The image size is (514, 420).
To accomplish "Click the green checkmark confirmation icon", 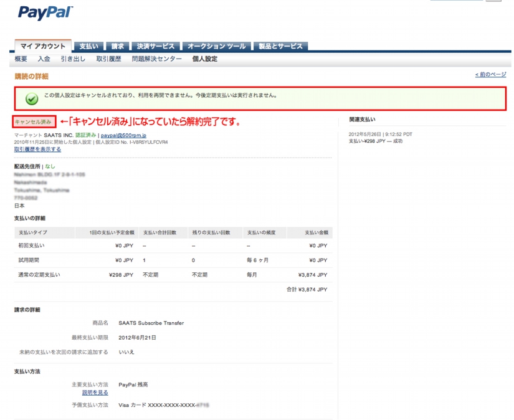I will 32,98.
